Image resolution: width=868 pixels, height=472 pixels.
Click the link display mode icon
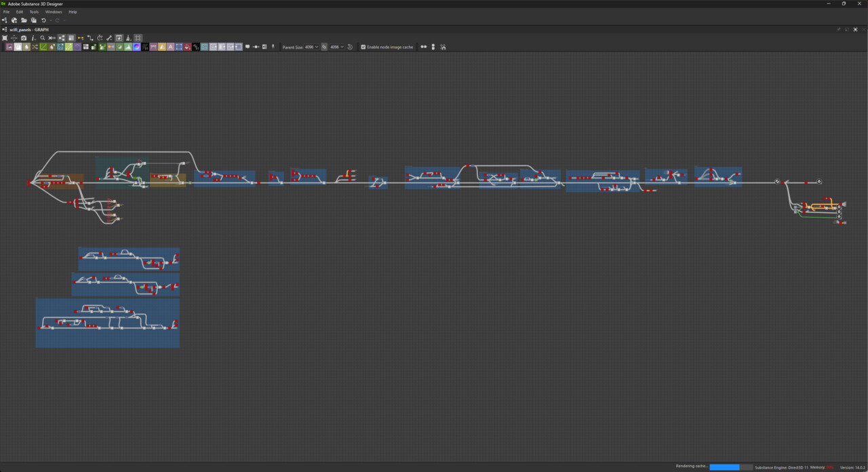point(52,38)
